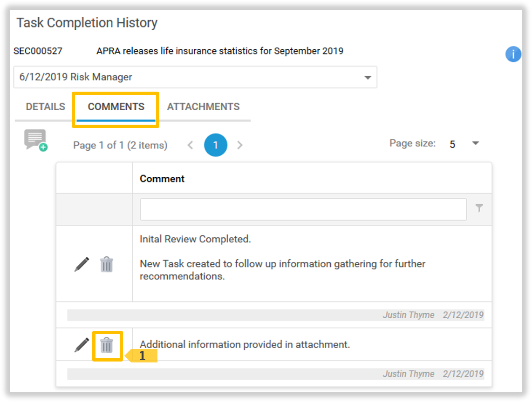Edit the Additional information comment
Viewport: 532px width, 402px height.
[x=82, y=345]
